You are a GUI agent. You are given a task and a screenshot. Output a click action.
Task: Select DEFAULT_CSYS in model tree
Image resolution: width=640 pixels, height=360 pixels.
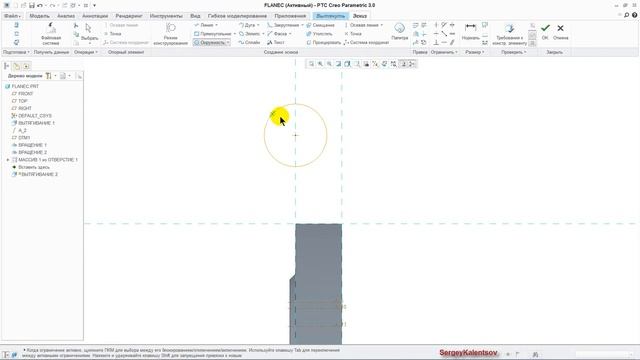(x=32, y=116)
